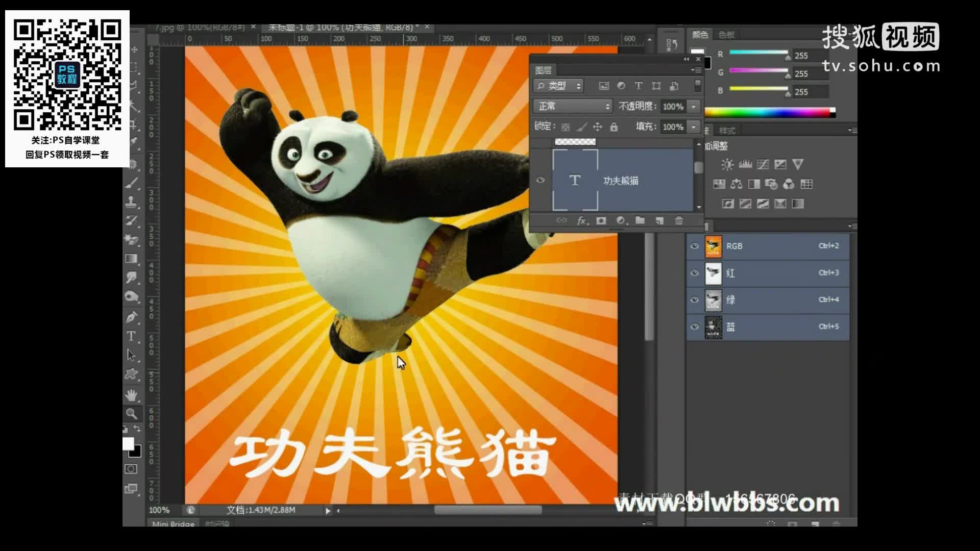Hide the 功夫熊猫 text layer

pos(541,180)
